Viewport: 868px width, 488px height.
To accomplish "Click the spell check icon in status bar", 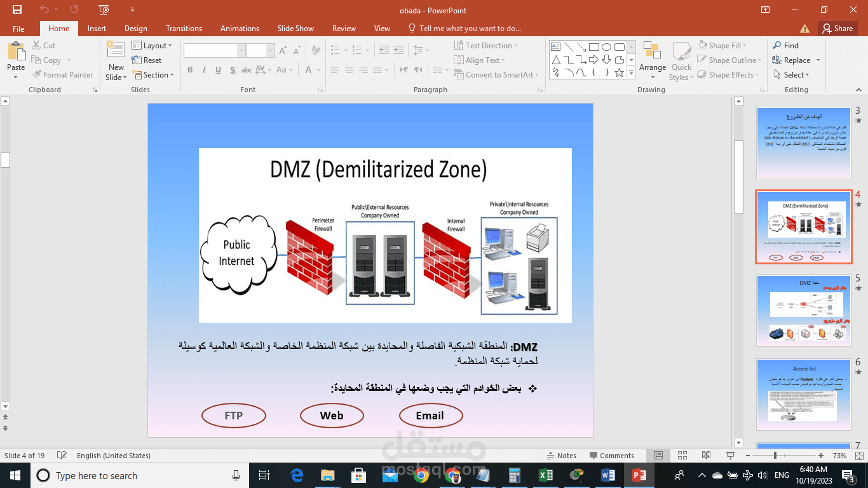I will point(62,456).
